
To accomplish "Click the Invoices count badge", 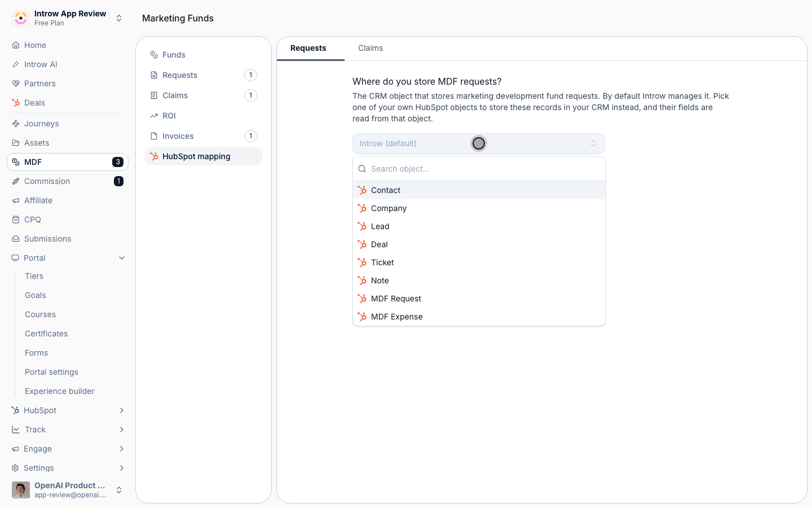I will (x=251, y=136).
